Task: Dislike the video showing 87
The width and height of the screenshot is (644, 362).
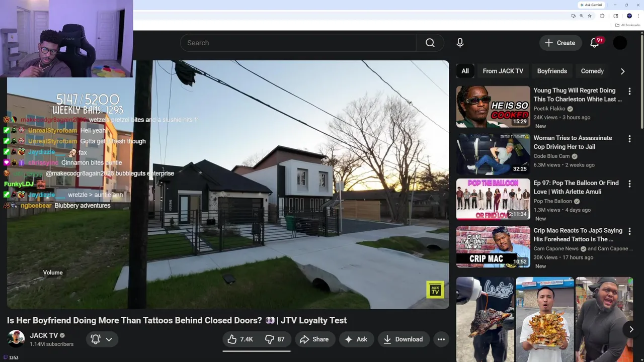Action: (275, 339)
